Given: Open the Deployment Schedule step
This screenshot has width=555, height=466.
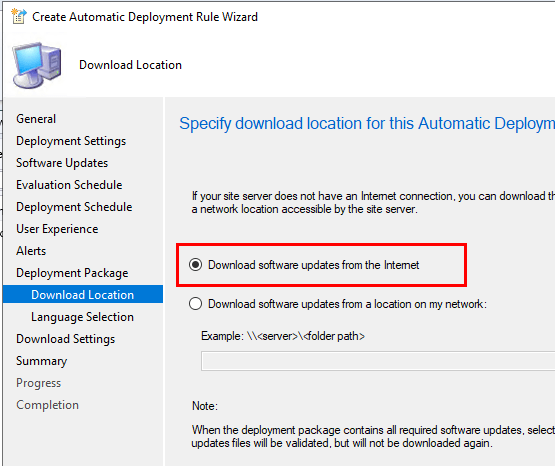Looking at the screenshot, I should pyautogui.click(x=74, y=207).
